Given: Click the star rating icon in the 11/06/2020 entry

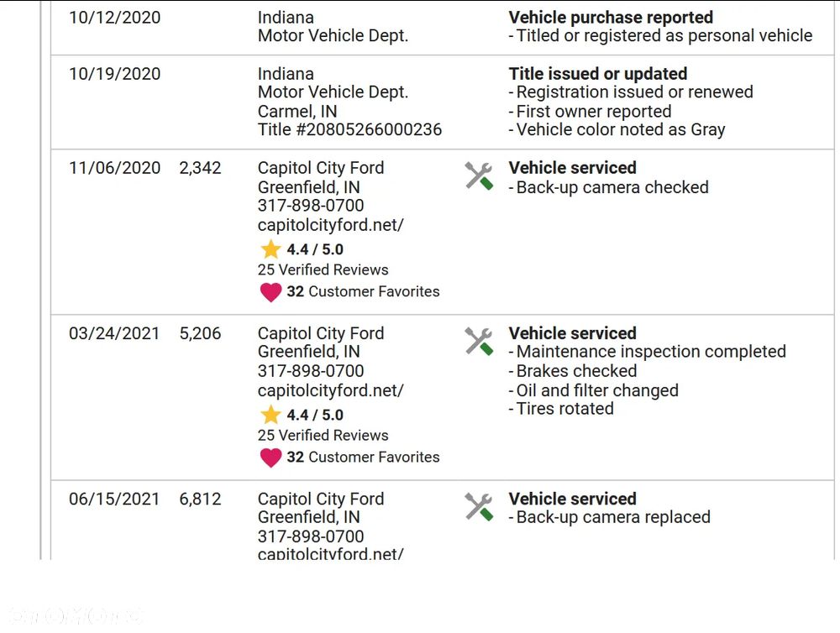Looking at the screenshot, I should [270, 249].
